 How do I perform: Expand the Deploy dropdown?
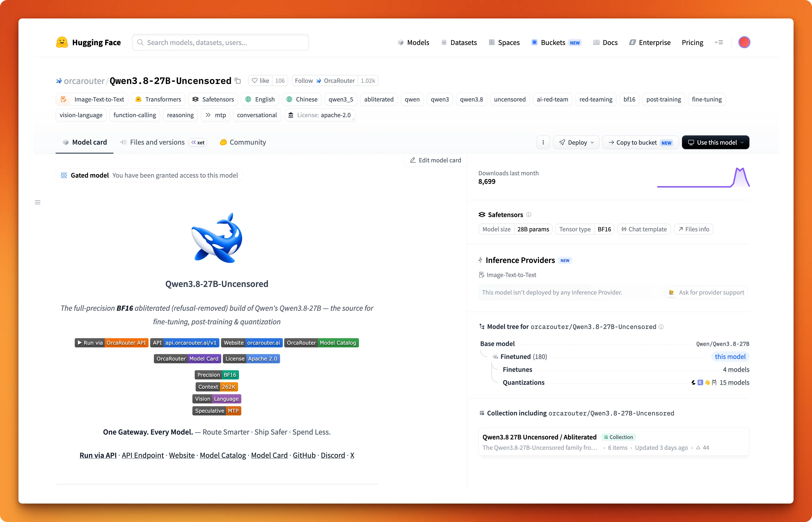point(576,142)
